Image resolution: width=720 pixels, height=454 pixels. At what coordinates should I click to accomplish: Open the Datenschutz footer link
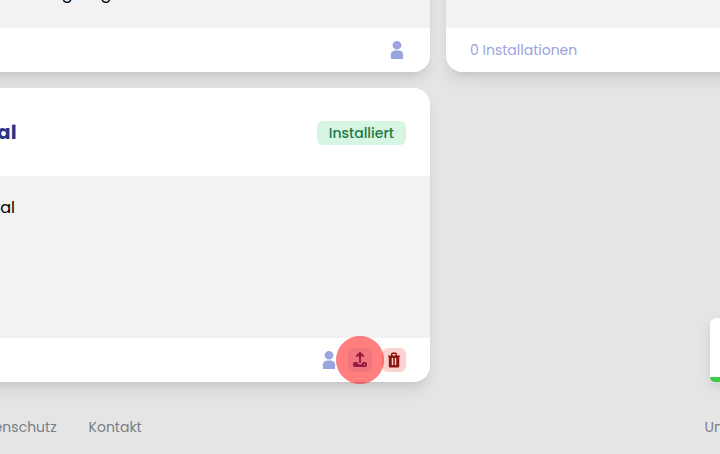click(28, 427)
